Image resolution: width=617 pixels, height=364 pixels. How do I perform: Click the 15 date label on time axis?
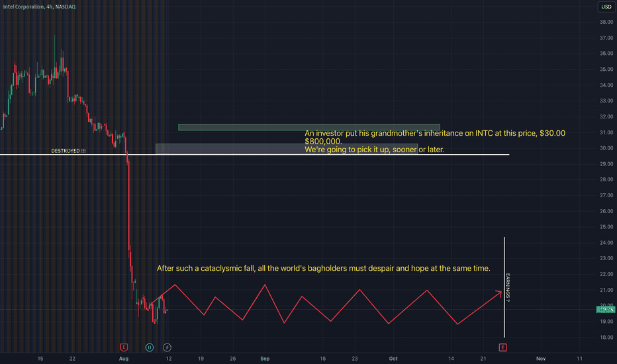click(40, 359)
